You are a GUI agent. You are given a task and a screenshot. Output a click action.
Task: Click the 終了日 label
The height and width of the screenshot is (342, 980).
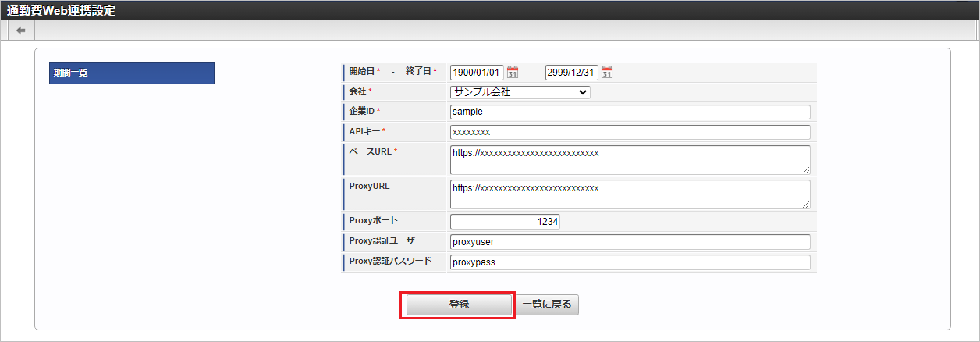point(418,71)
